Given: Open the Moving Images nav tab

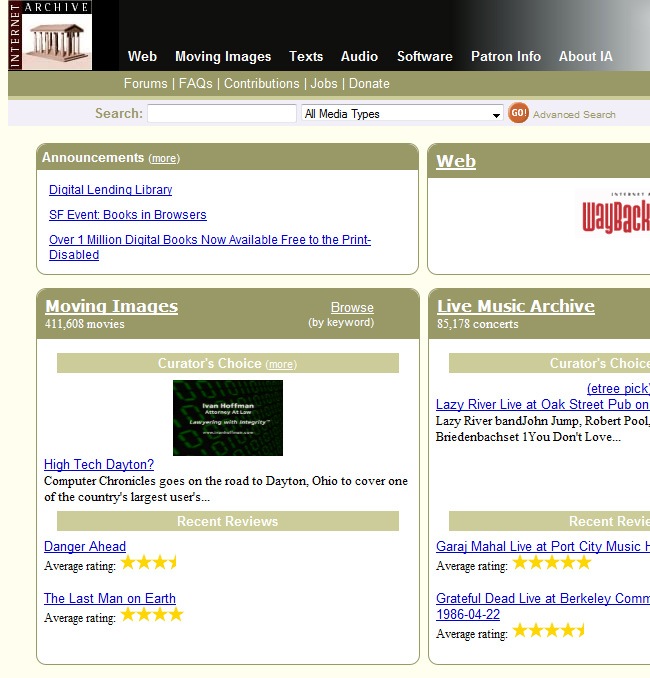Looking at the screenshot, I should coord(223,57).
